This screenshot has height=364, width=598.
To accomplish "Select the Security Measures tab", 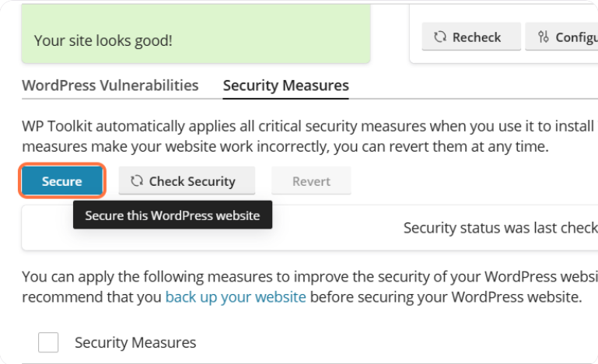I will pyautogui.click(x=285, y=86).
